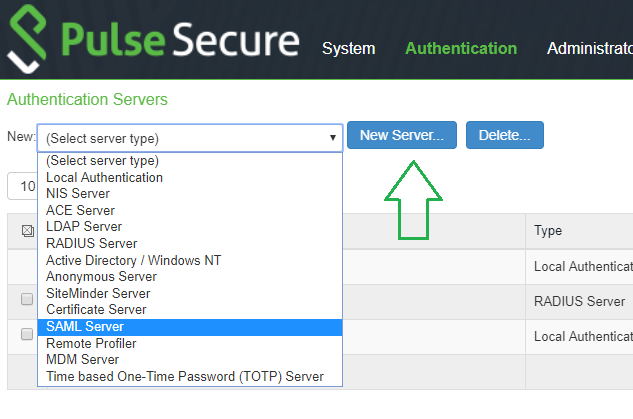Choose SAML Server from the list
This screenshot has height=419, width=633.
tap(190, 327)
